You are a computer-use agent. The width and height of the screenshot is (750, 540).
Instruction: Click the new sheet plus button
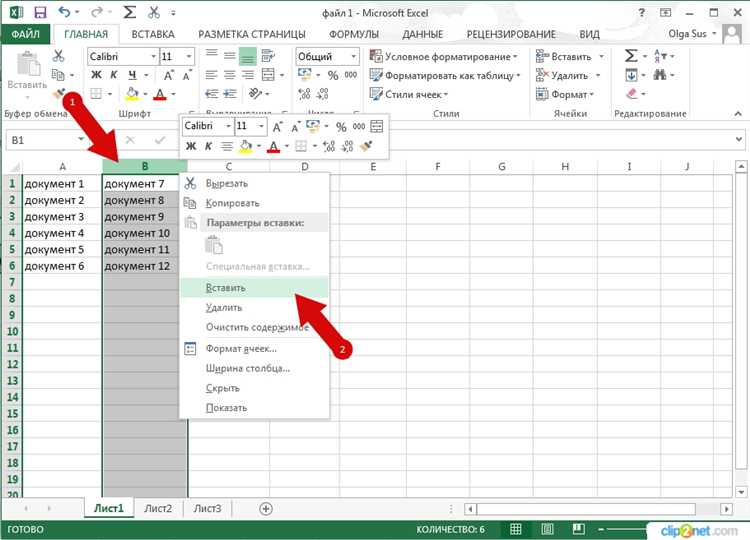pyautogui.click(x=266, y=508)
